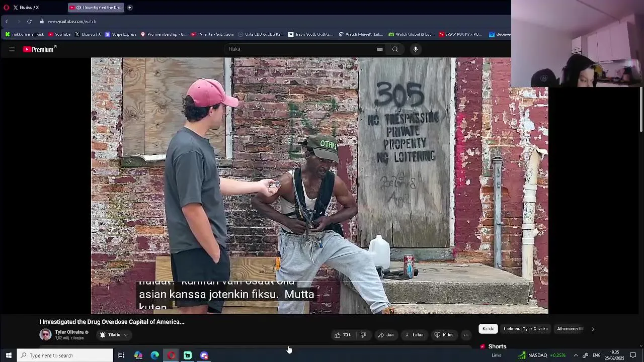Open the mikkomane | Kick bookmark
This screenshot has height=362, width=644.
tap(24, 34)
